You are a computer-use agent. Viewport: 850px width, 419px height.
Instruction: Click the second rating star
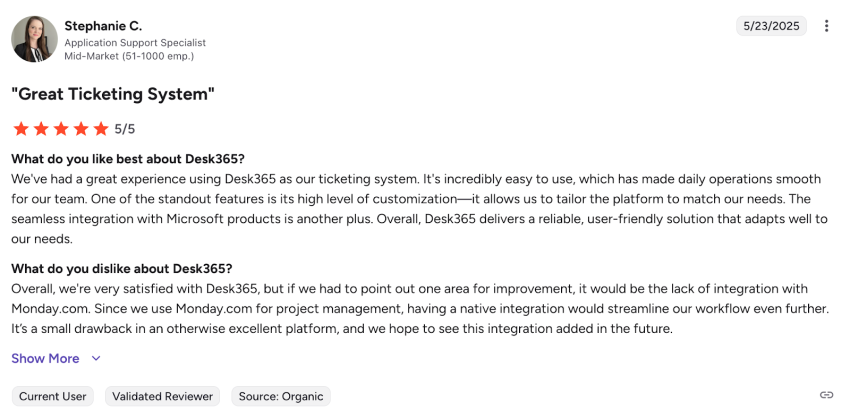coord(40,129)
